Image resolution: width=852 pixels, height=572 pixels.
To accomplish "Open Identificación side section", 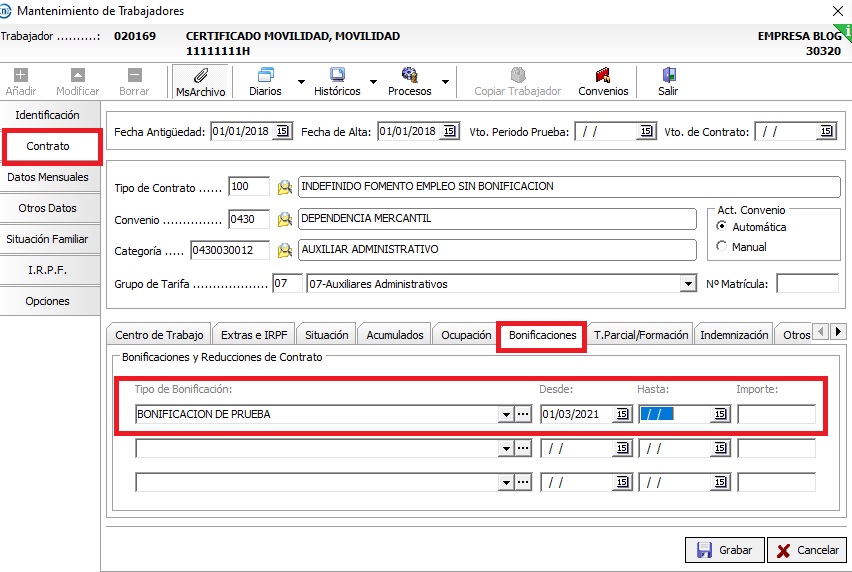I will coord(48,115).
